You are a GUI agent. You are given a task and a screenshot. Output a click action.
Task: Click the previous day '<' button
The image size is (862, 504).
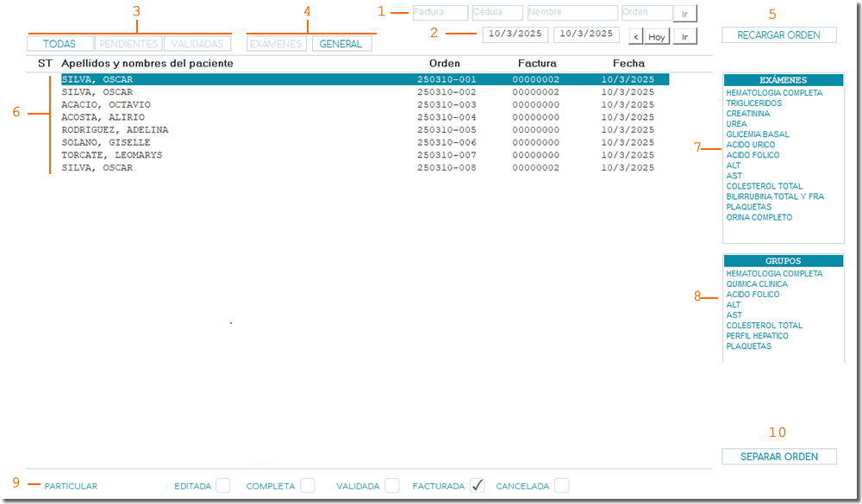[635, 36]
